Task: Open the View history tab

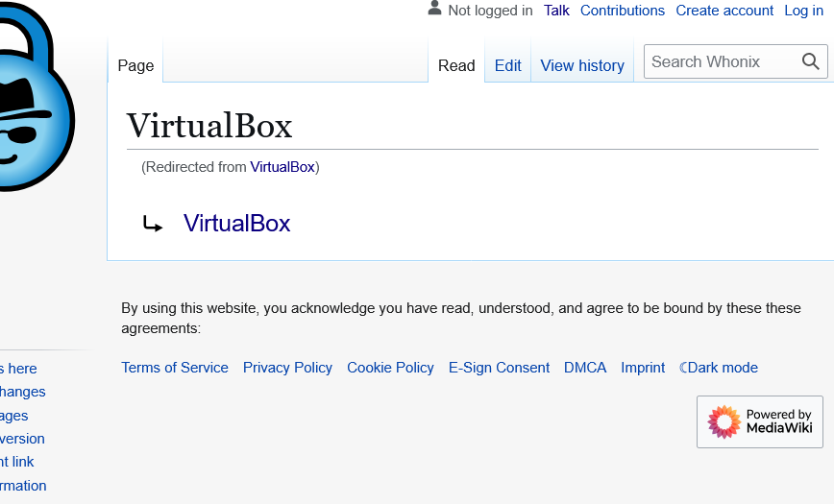Action: point(582,65)
